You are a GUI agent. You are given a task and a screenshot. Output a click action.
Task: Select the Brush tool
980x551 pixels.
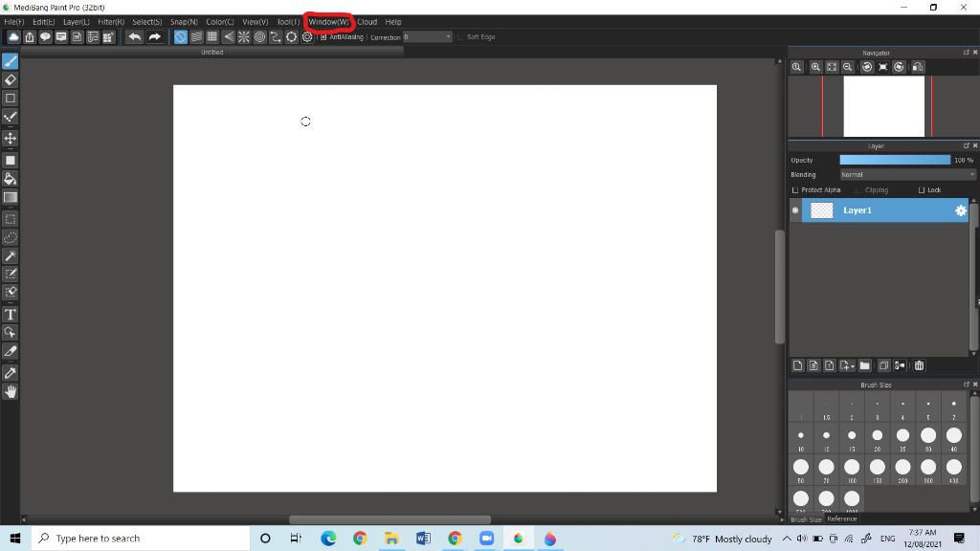[11, 60]
